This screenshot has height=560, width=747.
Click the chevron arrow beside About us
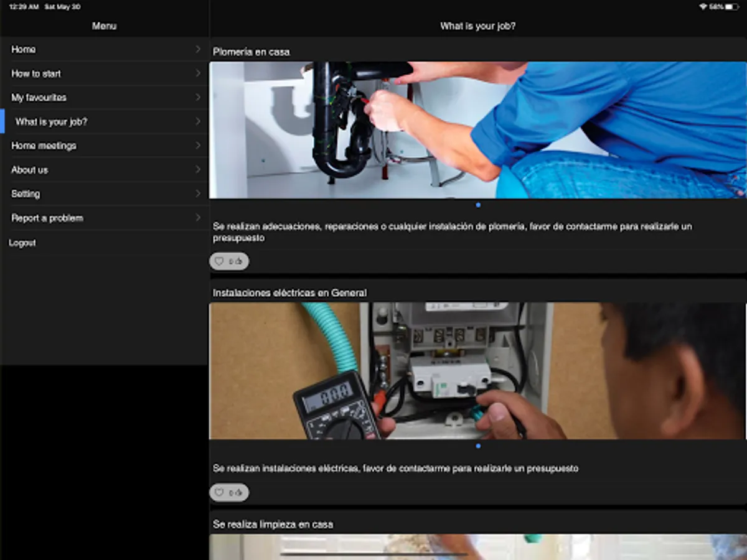tap(198, 170)
